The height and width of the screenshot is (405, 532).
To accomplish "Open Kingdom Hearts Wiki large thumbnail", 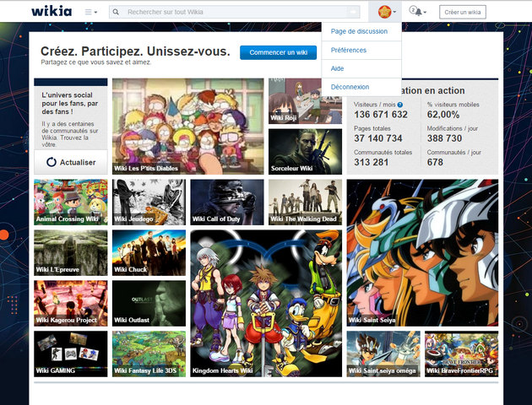I will (266, 303).
